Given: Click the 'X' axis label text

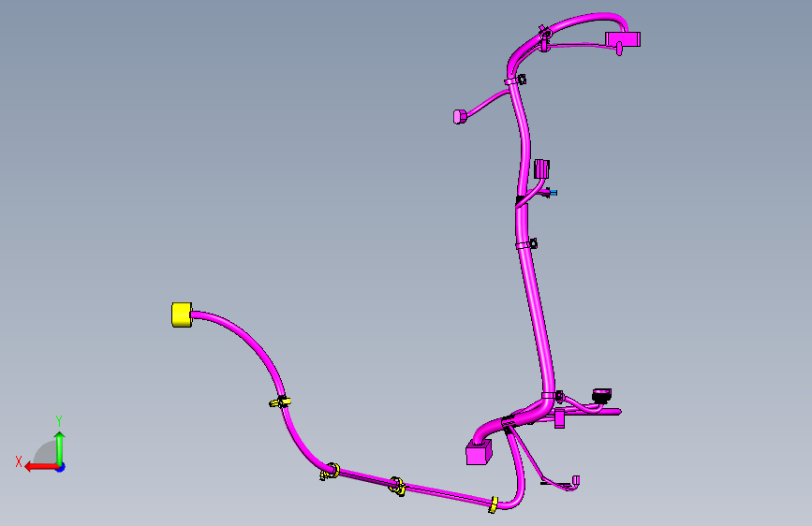Looking at the screenshot, I should tap(19, 461).
